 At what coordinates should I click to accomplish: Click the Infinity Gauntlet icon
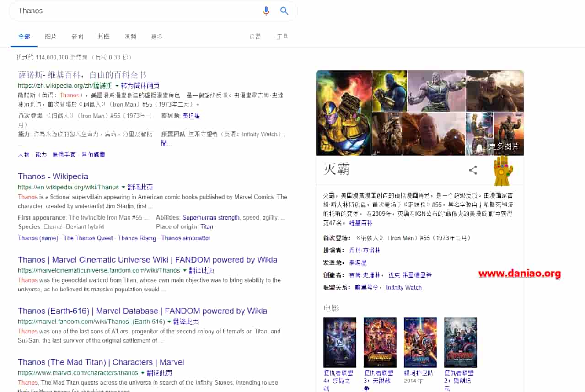pos(503,170)
